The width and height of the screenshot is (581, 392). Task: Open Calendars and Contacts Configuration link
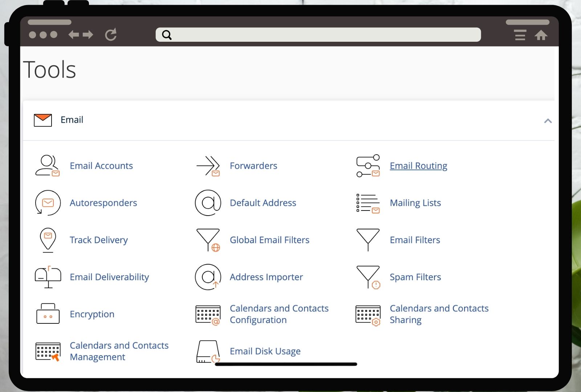279,314
